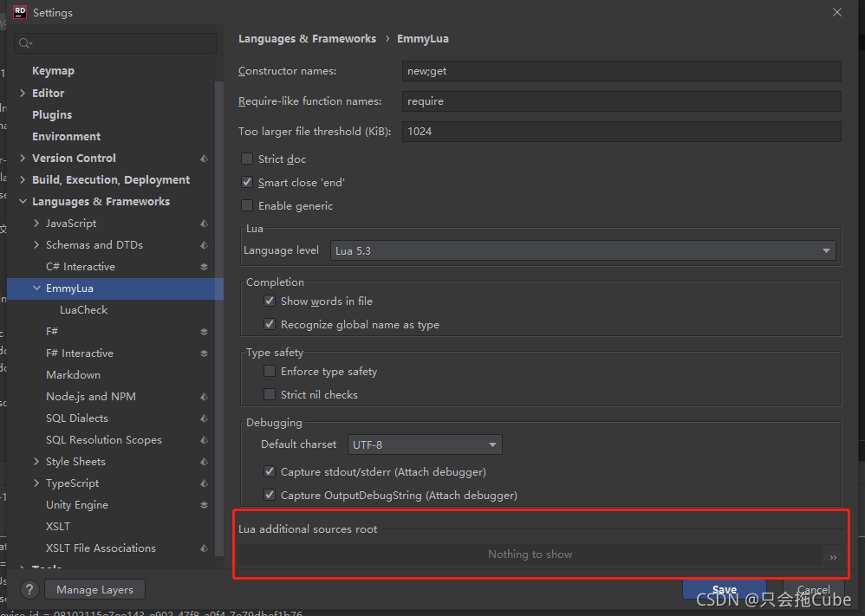Screen dimensions: 865x616
Task: Click into the settings search field
Action: [115, 43]
